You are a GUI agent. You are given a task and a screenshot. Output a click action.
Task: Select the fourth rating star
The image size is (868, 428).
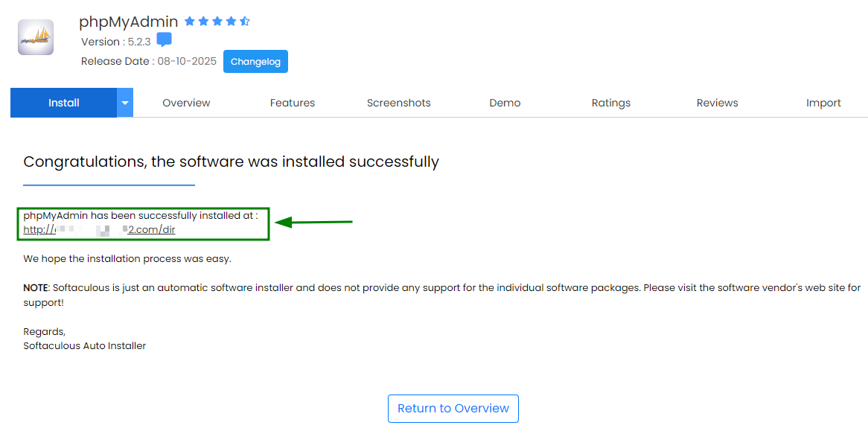pyautogui.click(x=230, y=22)
